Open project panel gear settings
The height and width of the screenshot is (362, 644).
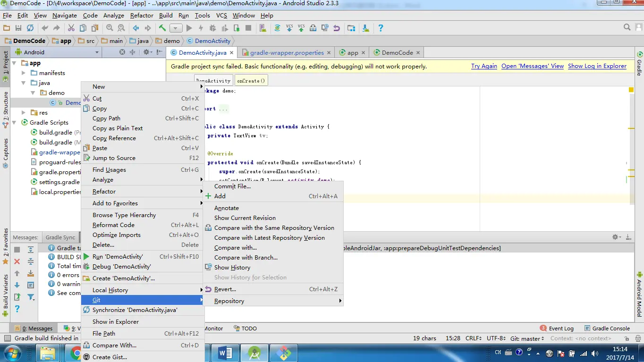coord(147,52)
